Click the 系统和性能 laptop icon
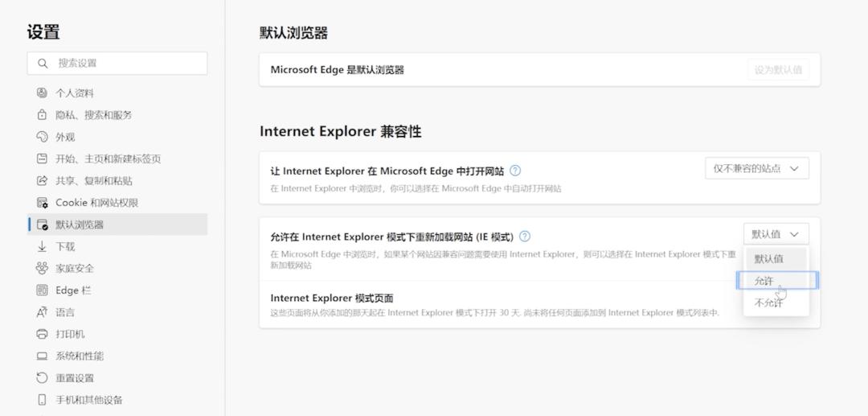Image resolution: width=868 pixels, height=416 pixels. tap(42, 356)
